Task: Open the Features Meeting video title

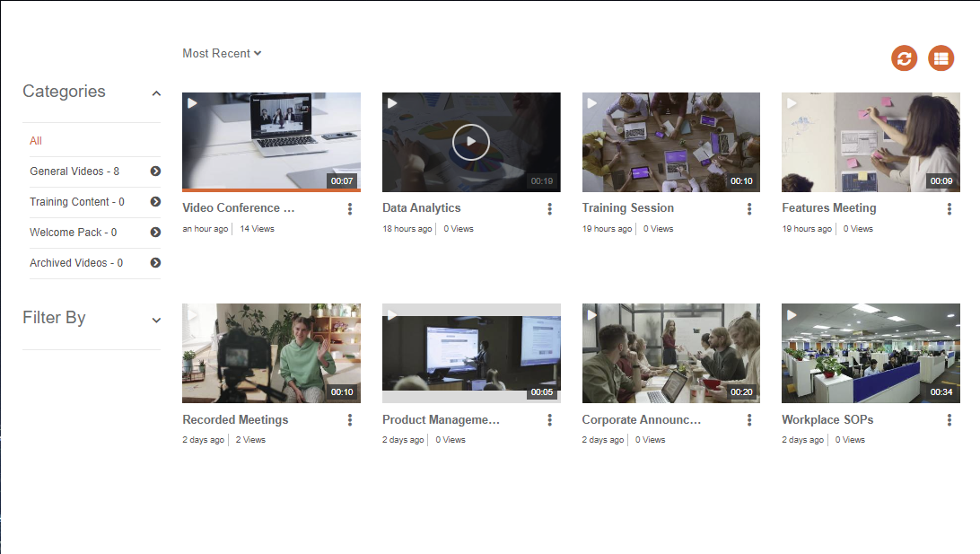Action: coord(828,208)
